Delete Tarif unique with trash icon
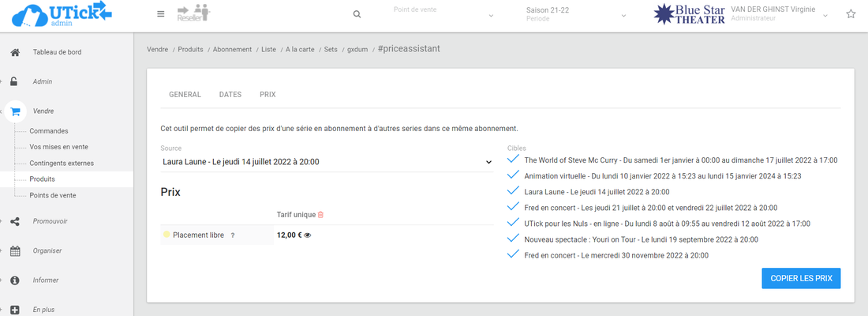This screenshot has height=316, width=868. pos(320,214)
